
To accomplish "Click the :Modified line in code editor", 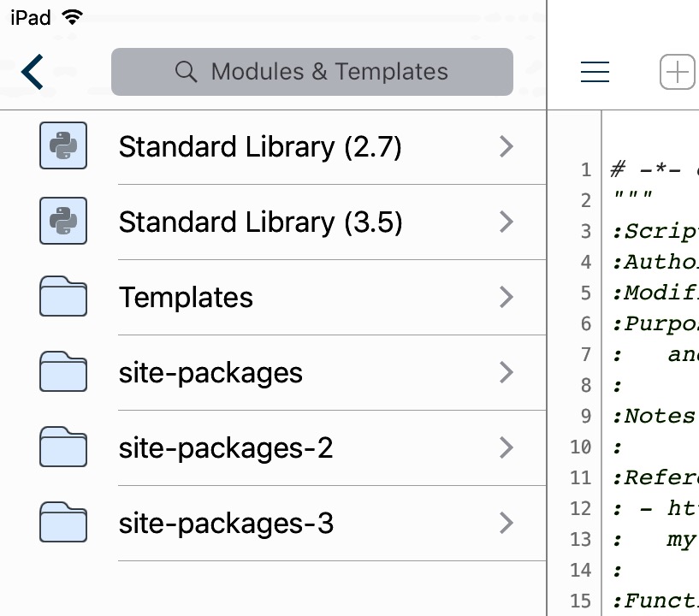I will coord(655,293).
